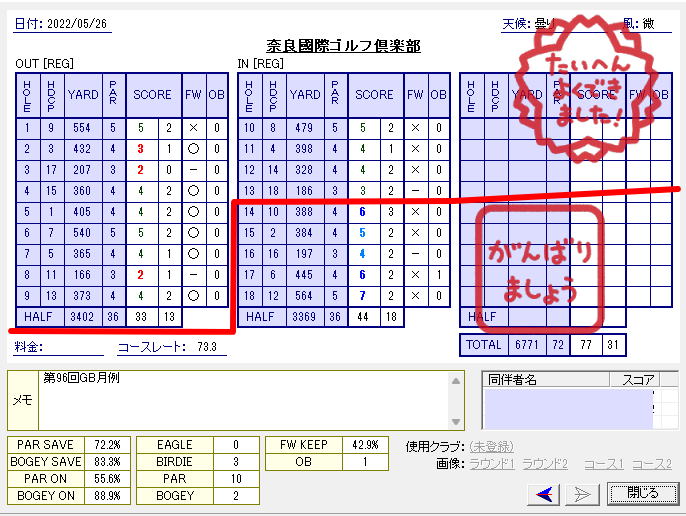This screenshot has height=516, width=686.
Task: Click the total score 77
Action: pos(586,345)
